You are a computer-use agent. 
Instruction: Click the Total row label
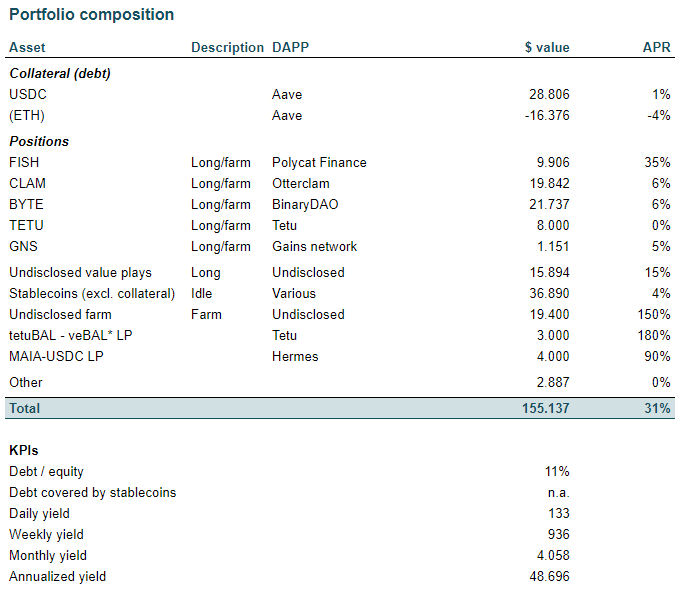(24, 408)
